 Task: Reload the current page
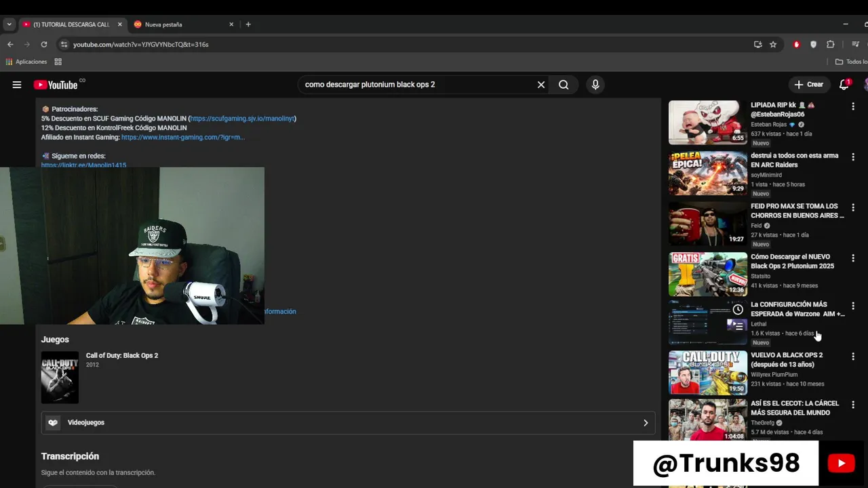(44, 44)
